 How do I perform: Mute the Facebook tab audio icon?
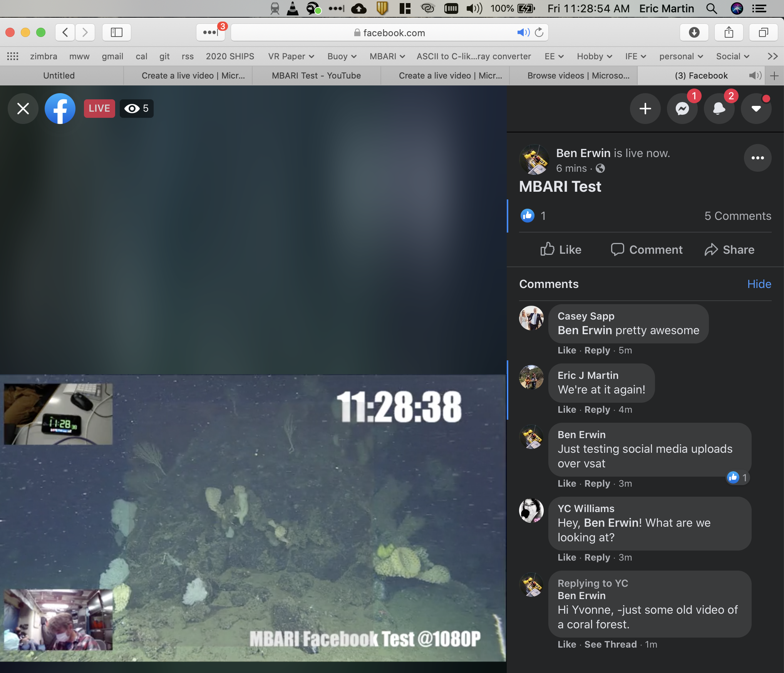click(x=755, y=75)
